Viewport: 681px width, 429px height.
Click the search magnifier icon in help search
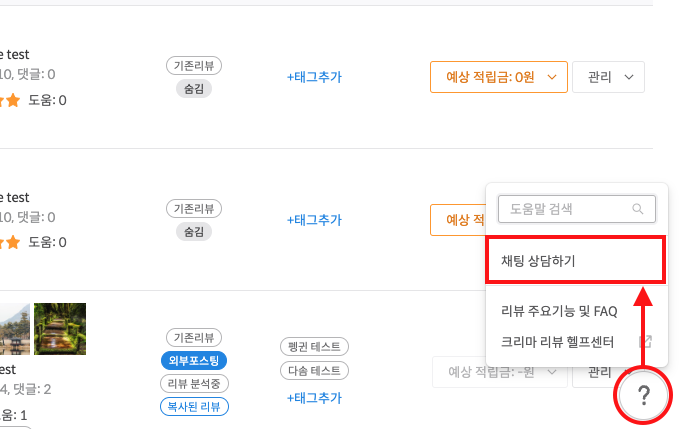638,209
